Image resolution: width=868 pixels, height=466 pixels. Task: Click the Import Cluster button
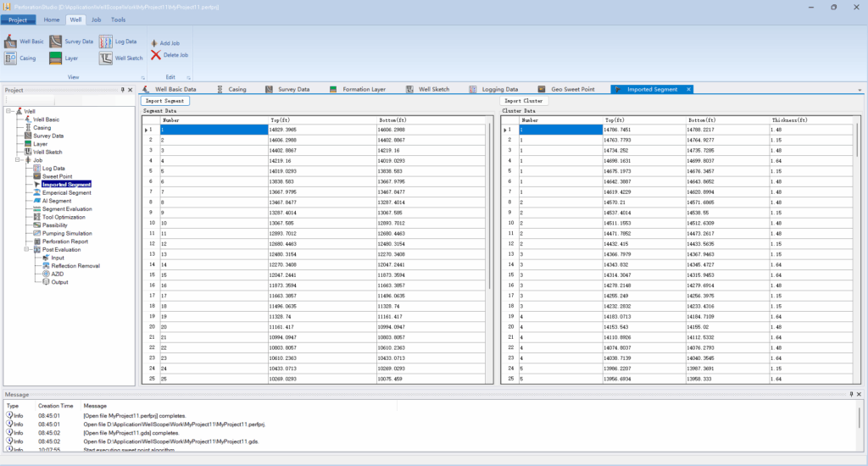524,101
